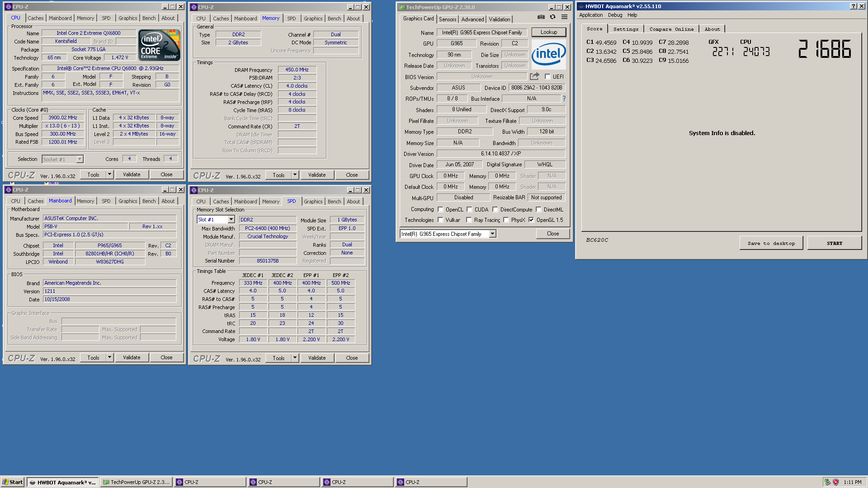Toggle the DirectML checkbox

pyautogui.click(x=538, y=210)
